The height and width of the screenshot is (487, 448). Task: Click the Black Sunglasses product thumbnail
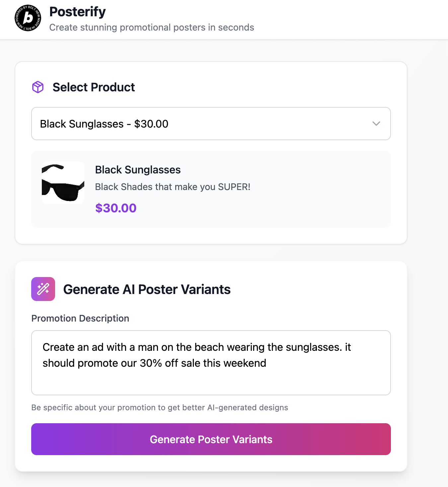tap(63, 183)
